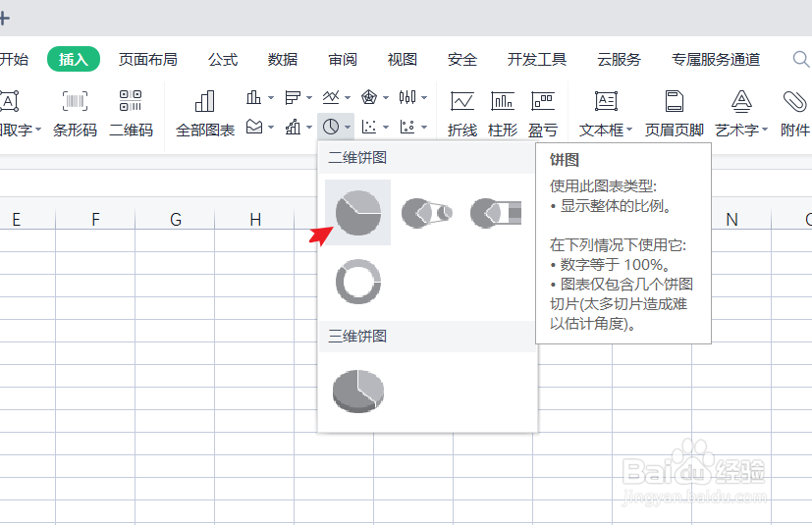Choose the basic 2D pie chart
The height and width of the screenshot is (525, 812).
(x=357, y=212)
